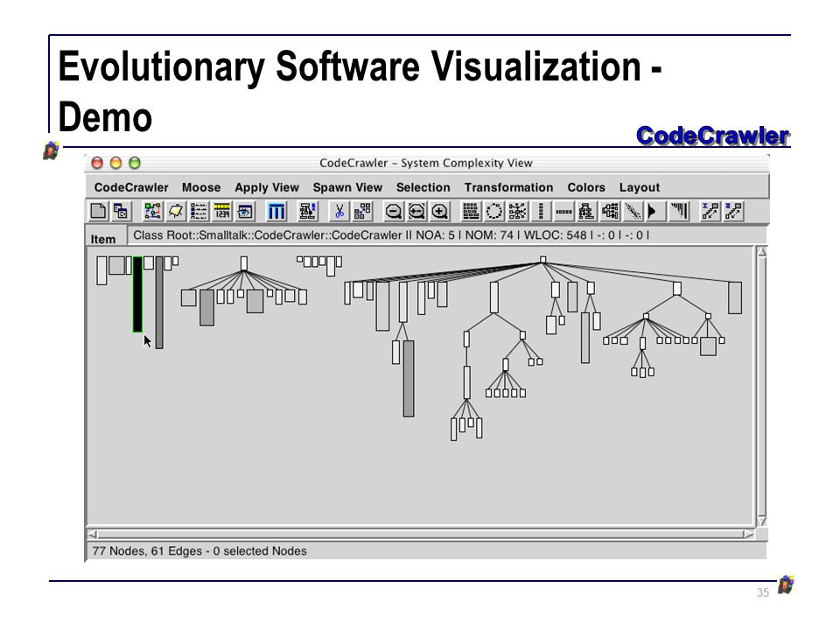Click the descending bars histogram icon

(x=679, y=211)
